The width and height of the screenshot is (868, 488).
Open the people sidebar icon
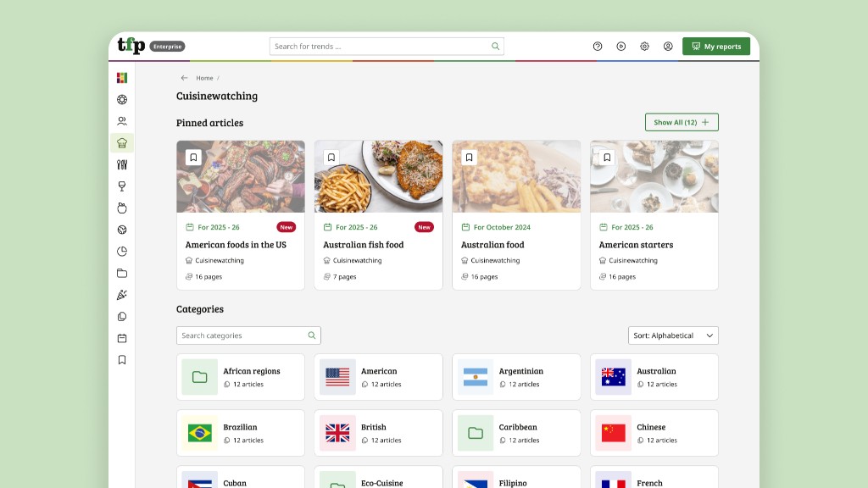click(122, 121)
